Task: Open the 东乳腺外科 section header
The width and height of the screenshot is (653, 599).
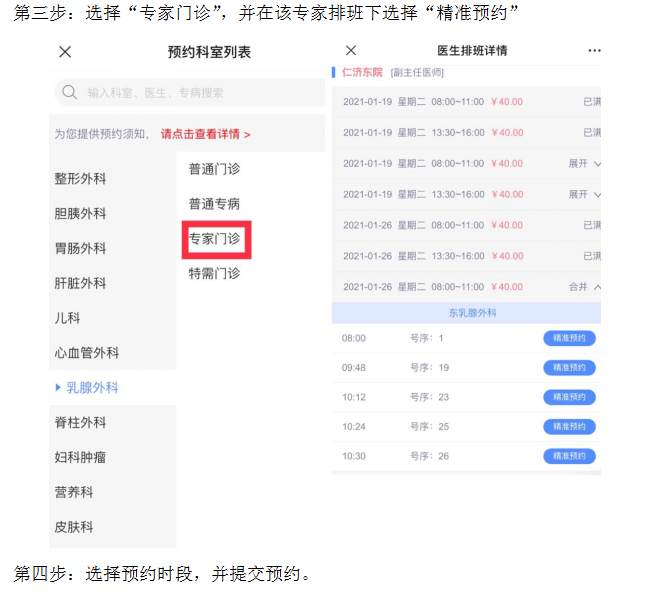Action: (x=466, y=313)
